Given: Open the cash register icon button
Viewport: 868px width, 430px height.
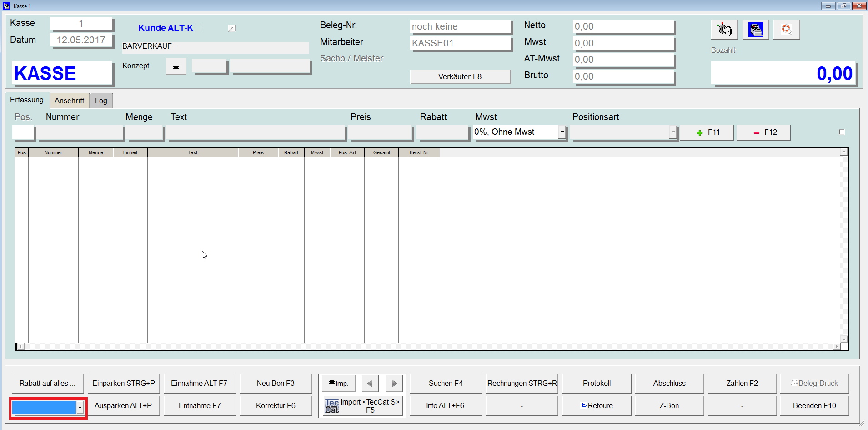Looking at the screenshot, I should pyautogui.click(x=755, y=30).
